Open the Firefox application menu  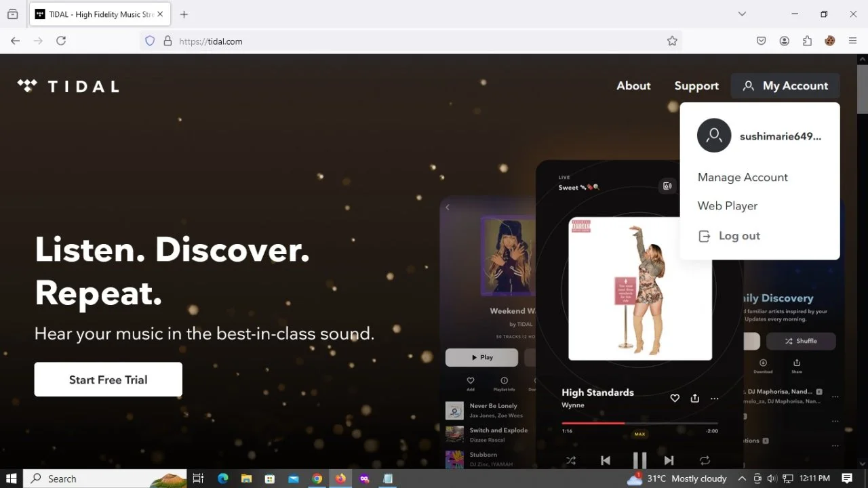853,41
